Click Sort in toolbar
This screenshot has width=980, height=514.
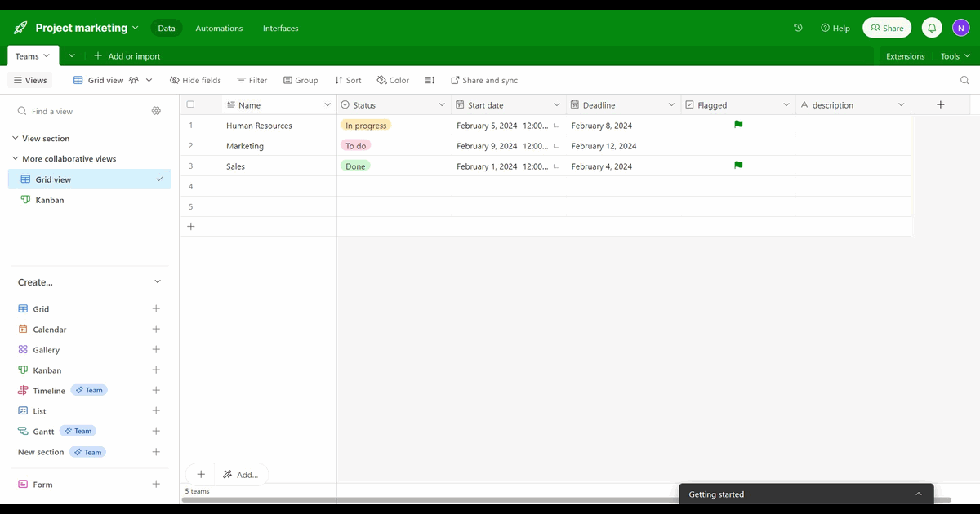pyautogui.click(x=348, y=80)
